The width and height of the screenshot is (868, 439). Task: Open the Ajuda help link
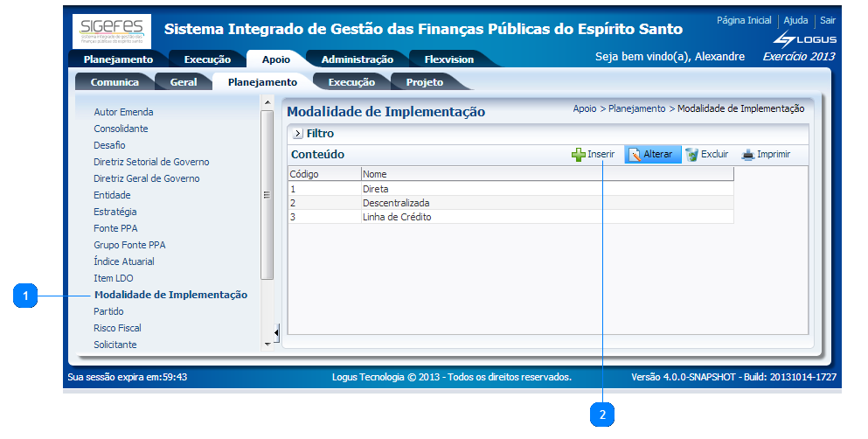click(x=795, y=20)
